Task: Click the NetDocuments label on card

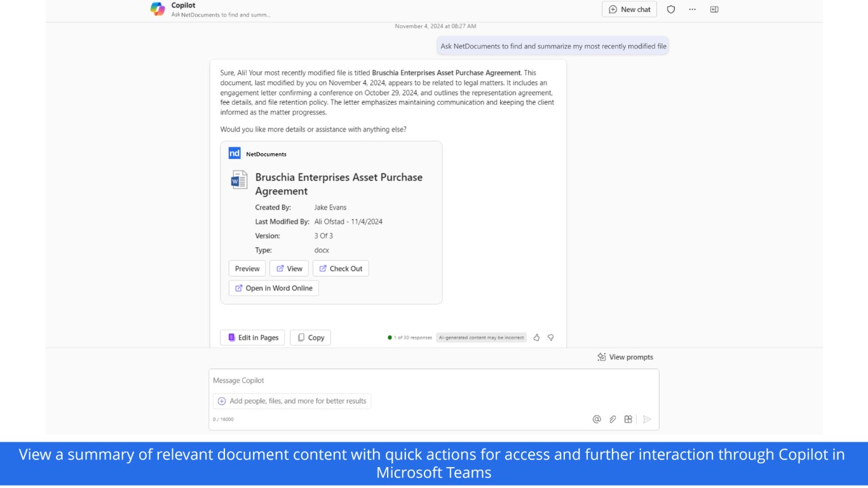Action: [x=266, y=154]
